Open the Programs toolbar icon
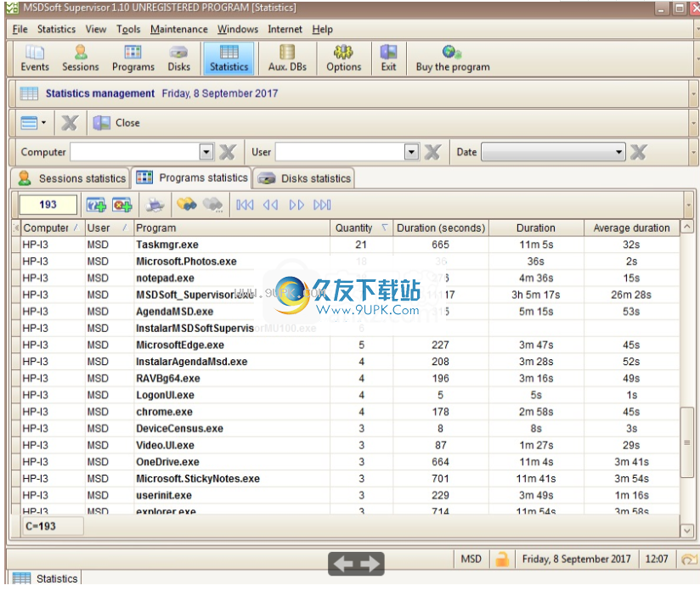 coord(133,59)
